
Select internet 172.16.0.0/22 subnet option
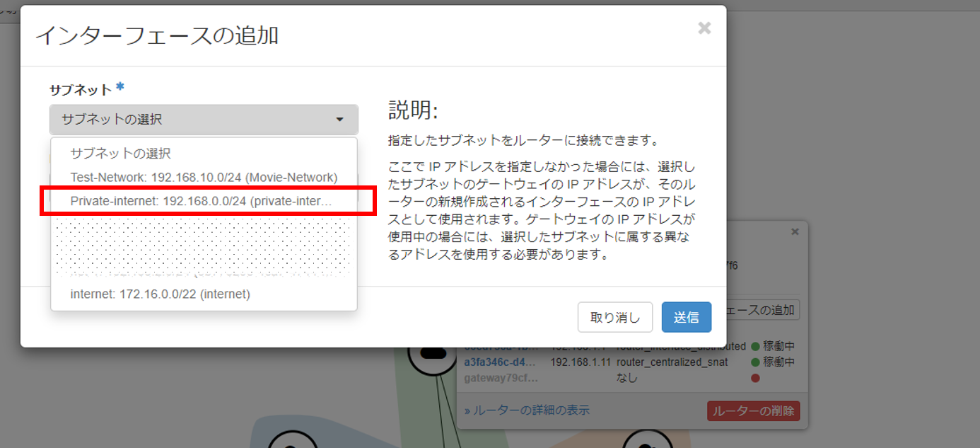coord(161,294)
